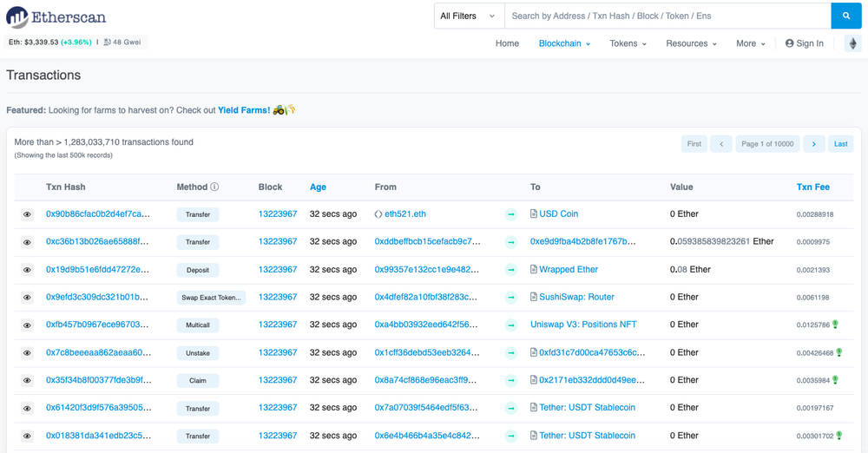Toggle the eye preview for txn 0x90b86cfac0b2d4ef7ca

27,214
